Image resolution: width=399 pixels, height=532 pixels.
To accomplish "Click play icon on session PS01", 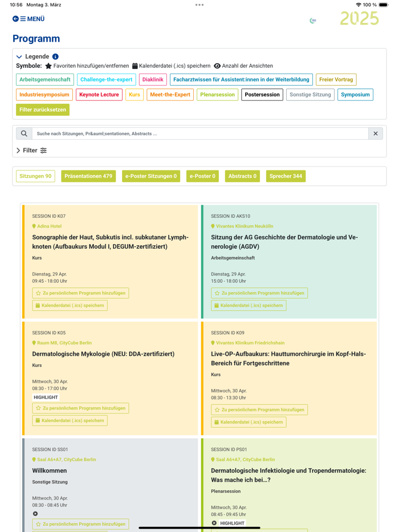I will click(214, 523).
